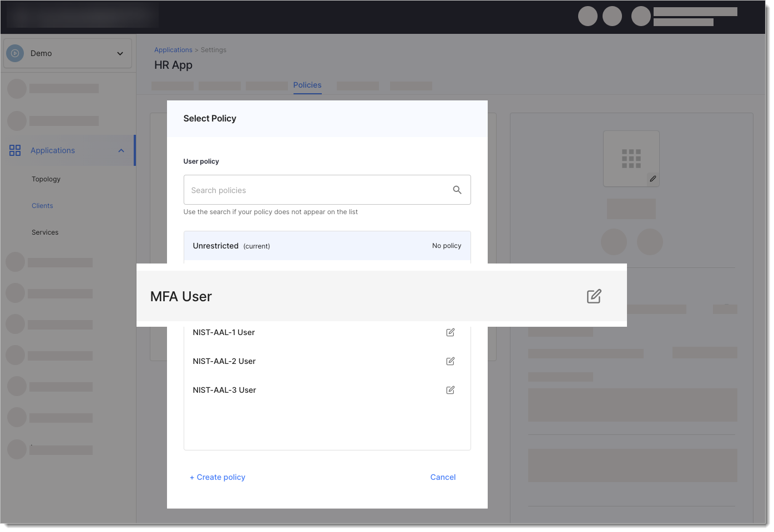Click the pencil icon on app logo
This screenshot has height=532, width=774.
tap(652, 179)
